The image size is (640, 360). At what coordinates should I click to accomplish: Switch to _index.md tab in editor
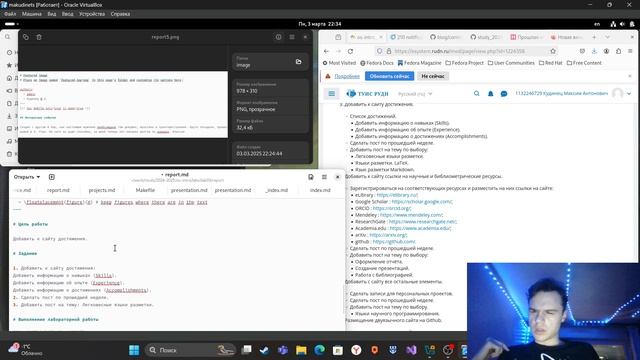277,190
